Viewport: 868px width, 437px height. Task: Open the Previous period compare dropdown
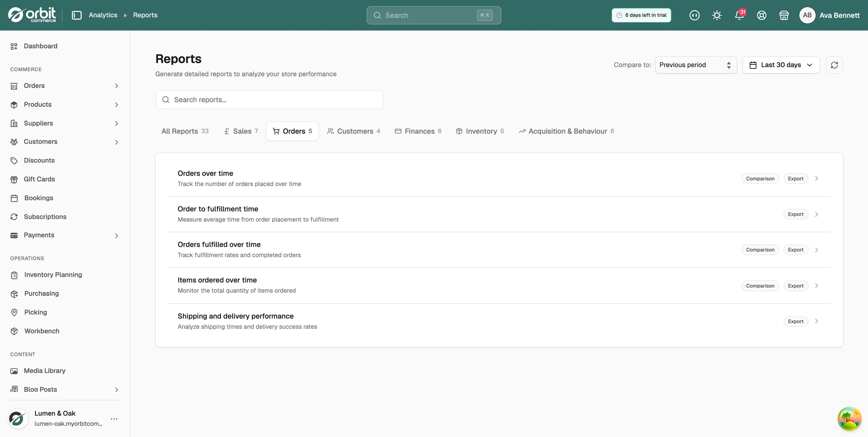tap(696, 65)
